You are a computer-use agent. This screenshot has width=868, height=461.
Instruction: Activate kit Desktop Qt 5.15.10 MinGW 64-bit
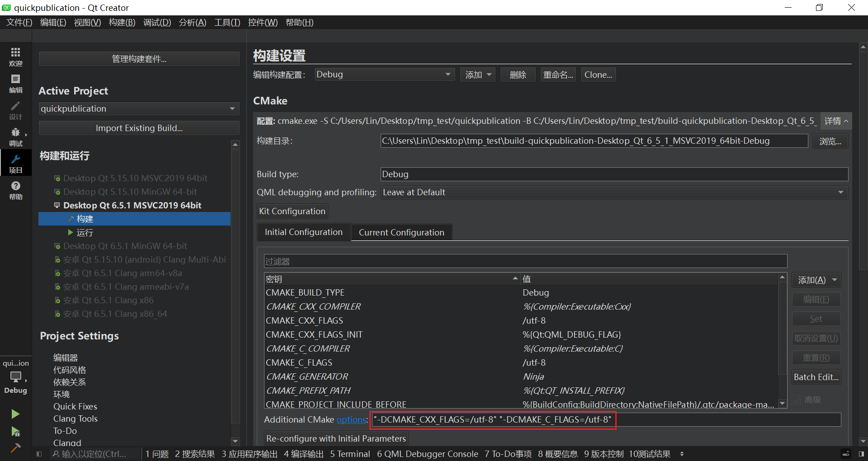pos(130,192)
